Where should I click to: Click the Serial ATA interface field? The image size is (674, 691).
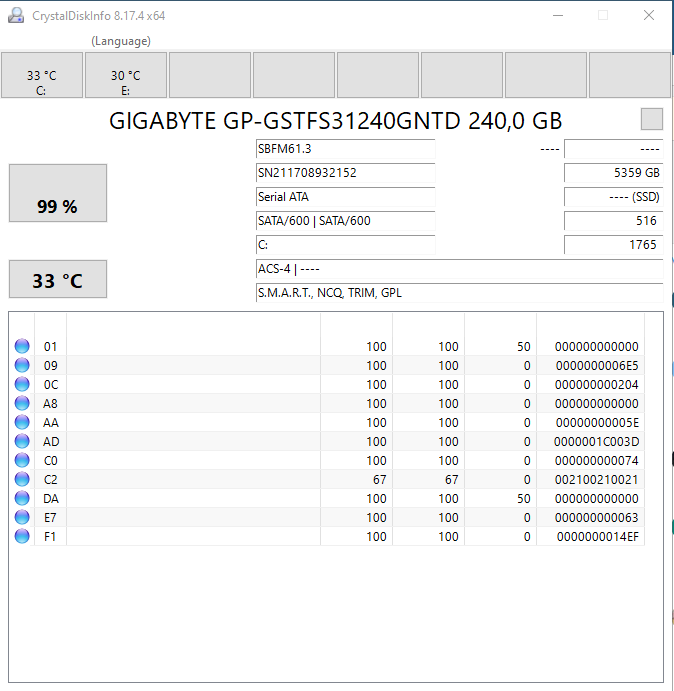click(345, 197)
